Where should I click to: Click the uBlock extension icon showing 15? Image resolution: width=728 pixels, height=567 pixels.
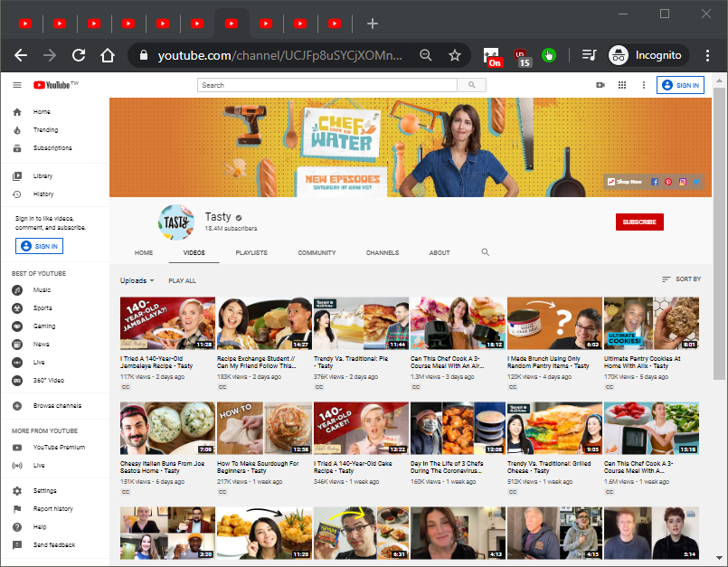click(522, 58)
